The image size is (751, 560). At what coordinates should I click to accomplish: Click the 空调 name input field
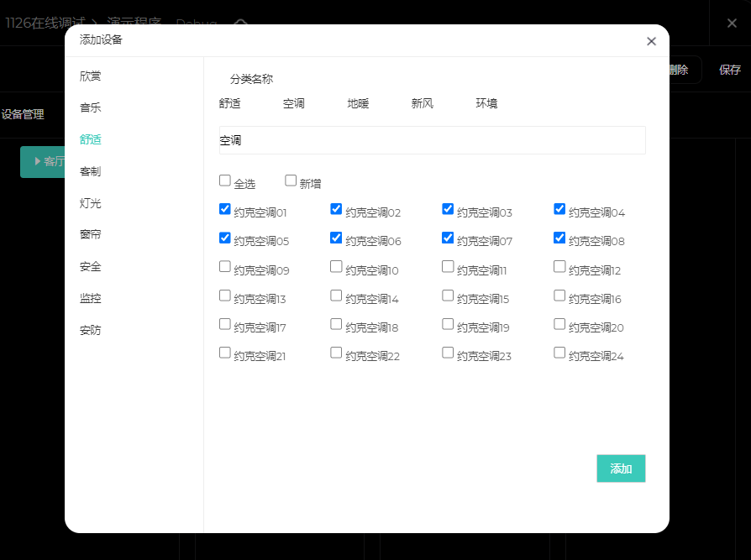[x=432, y=140]
